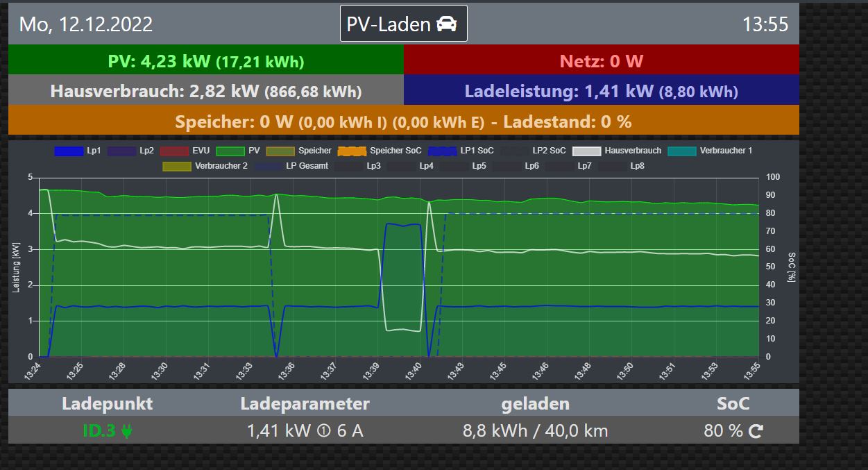The height and width of the screenshot is (470, 868).
Task: Click the red Netz power status bar
Action: click(601, 61)
